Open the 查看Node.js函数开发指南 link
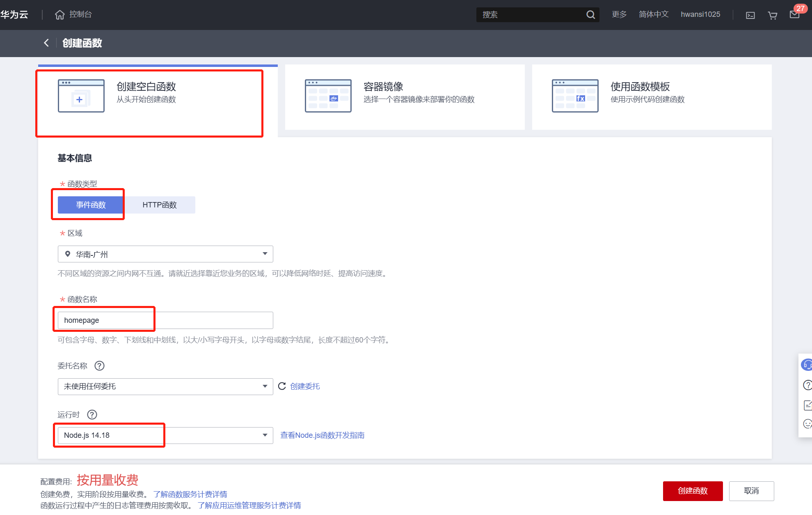The height and width of the screenshot is (515, 812). 322,435
